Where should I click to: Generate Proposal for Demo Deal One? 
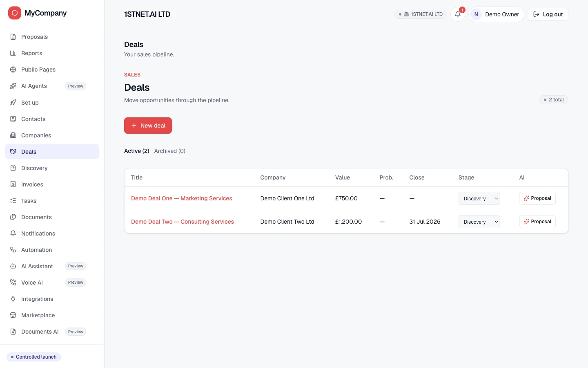(x=537, y=198)
